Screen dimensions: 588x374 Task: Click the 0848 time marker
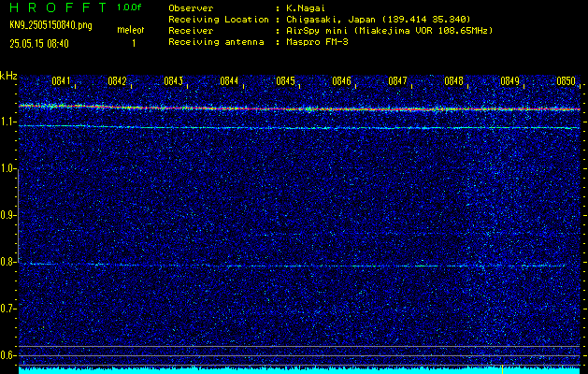[453, 81]
